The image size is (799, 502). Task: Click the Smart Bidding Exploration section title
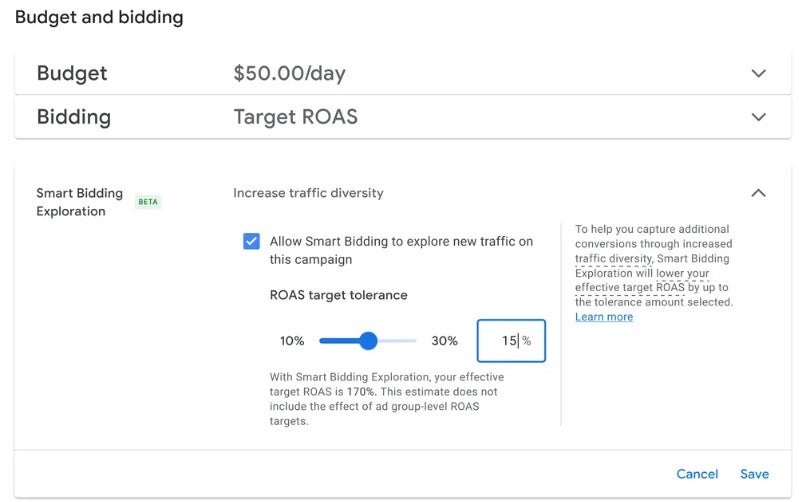click(x=79, y=202)
